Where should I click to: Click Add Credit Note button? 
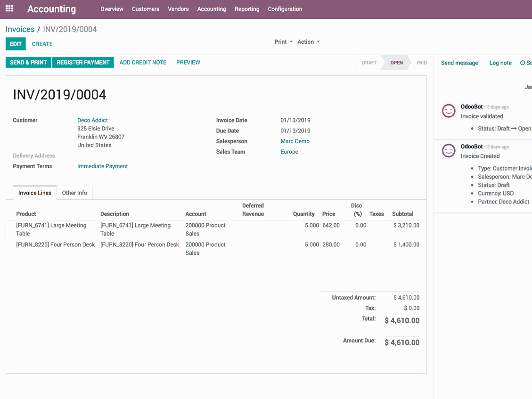tap(143, 63)
